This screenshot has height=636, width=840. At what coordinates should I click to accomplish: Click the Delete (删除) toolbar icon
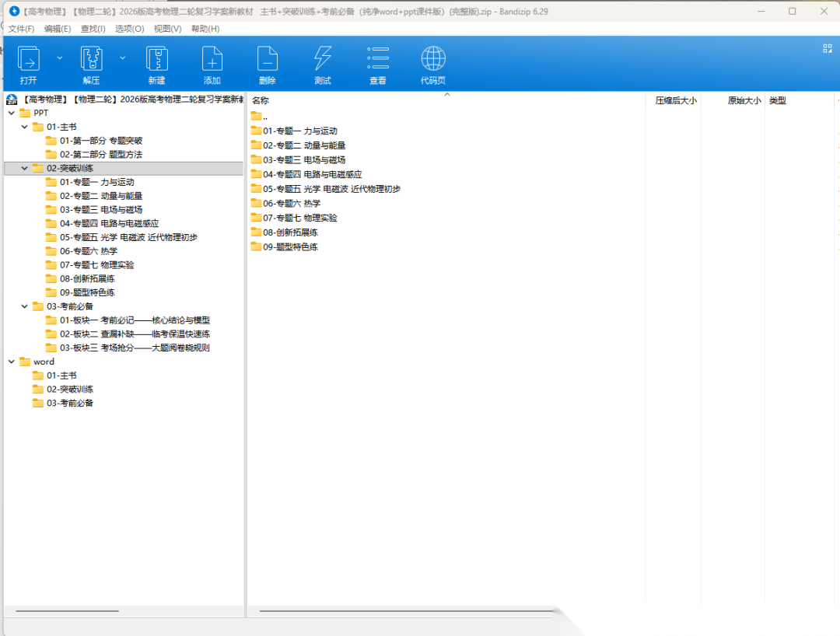pos(267,60)
